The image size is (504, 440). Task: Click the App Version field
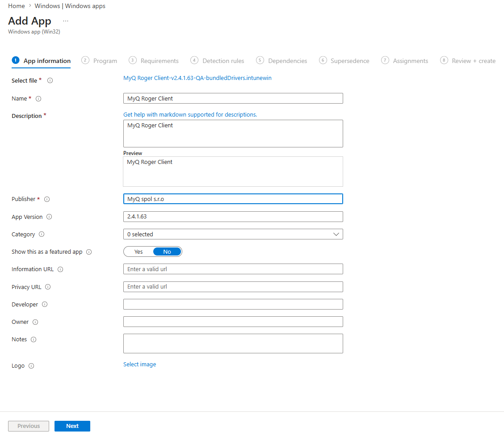(x=233, y=217)
